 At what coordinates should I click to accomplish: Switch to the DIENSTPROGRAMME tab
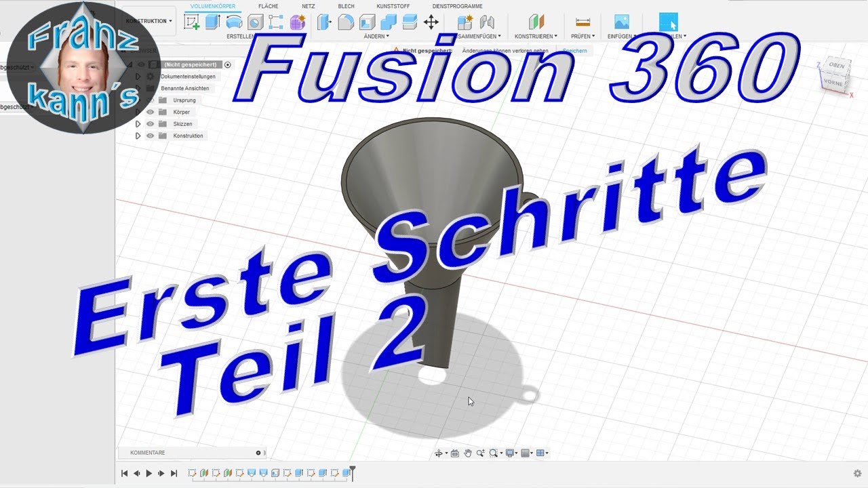[x=458, y=6]
